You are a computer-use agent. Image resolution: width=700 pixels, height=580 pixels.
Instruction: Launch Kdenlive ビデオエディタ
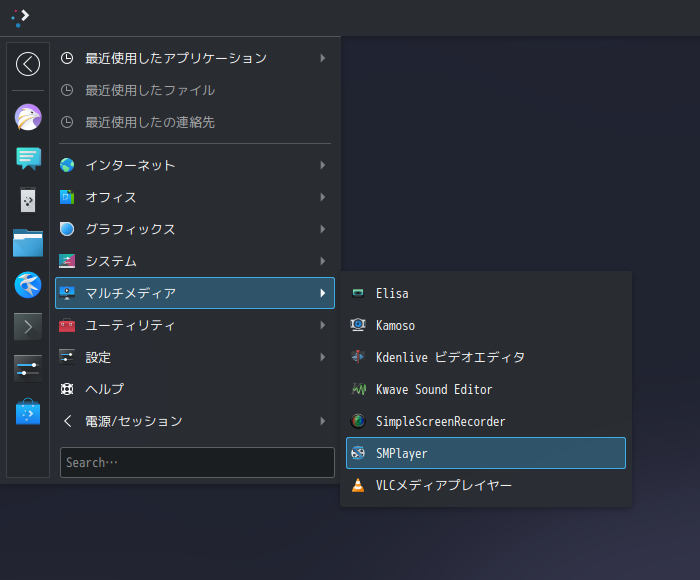[486, 357]
